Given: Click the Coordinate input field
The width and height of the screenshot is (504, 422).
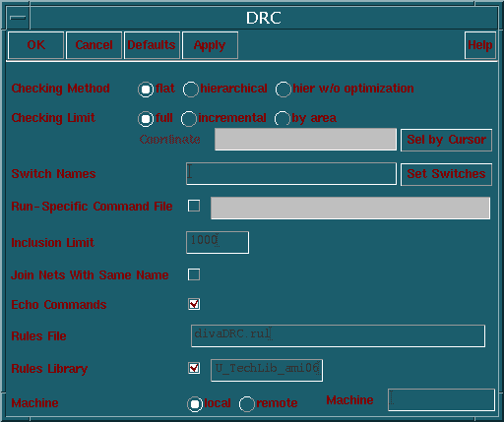Looking at the screenshot, I should [305, 140].
